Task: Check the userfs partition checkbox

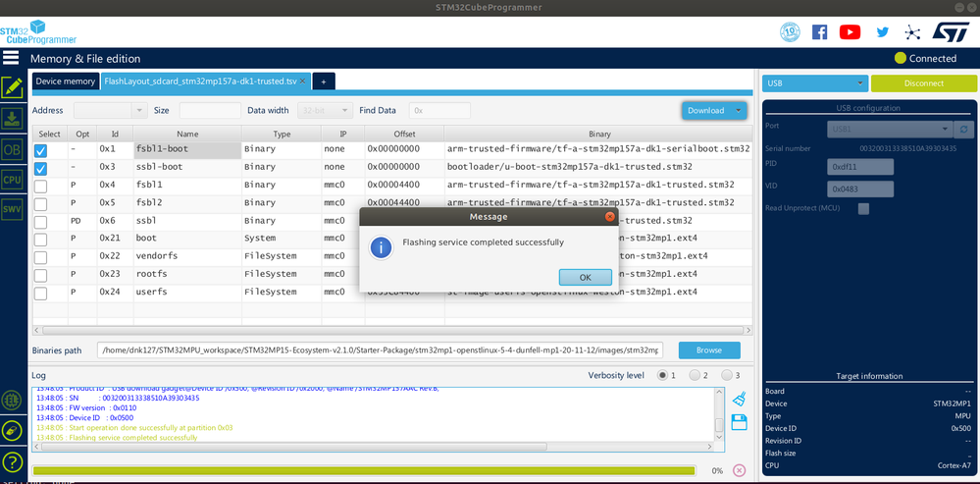Action: tap(40, 294)
